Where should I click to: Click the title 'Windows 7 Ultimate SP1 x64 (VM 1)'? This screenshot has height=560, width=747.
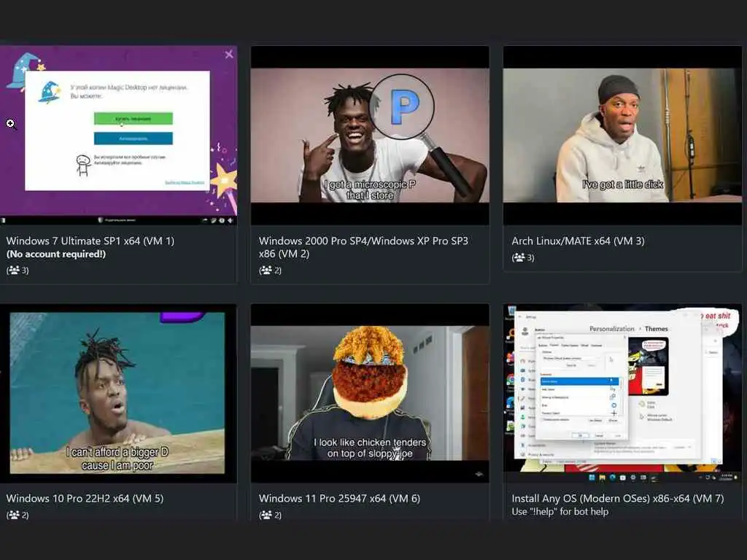[90, 241]
